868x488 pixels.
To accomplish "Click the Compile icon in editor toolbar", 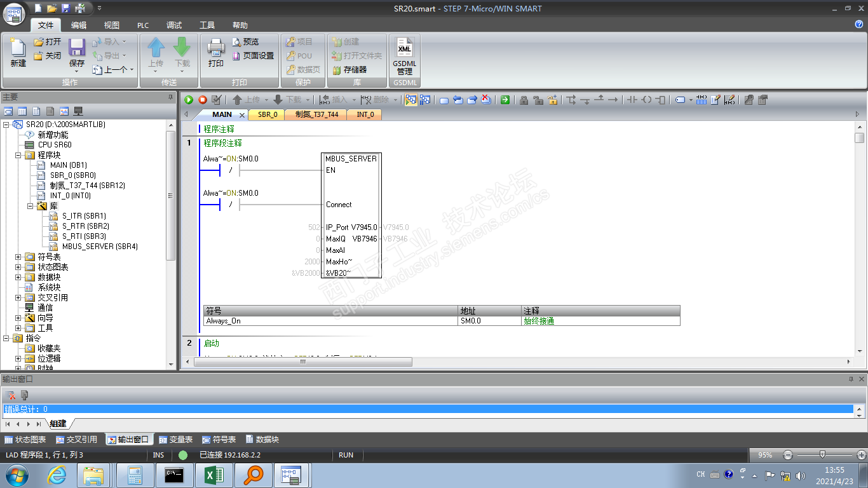I will (217, 100).
